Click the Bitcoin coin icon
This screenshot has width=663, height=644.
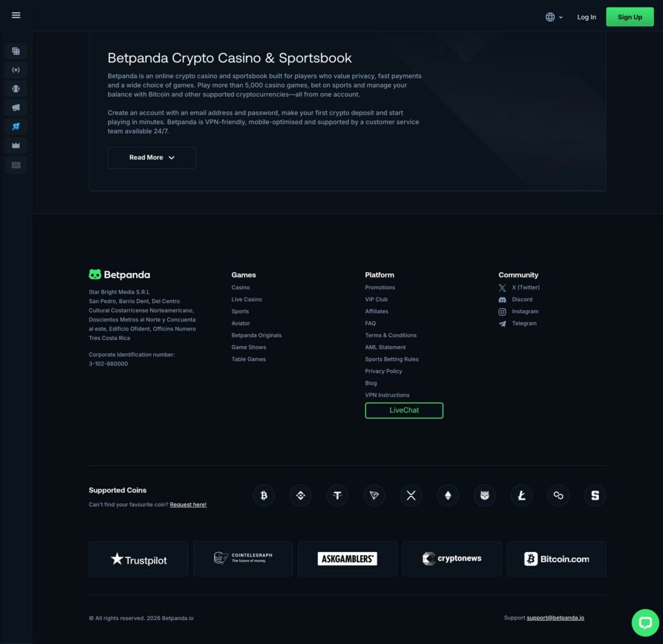point(264,495)
